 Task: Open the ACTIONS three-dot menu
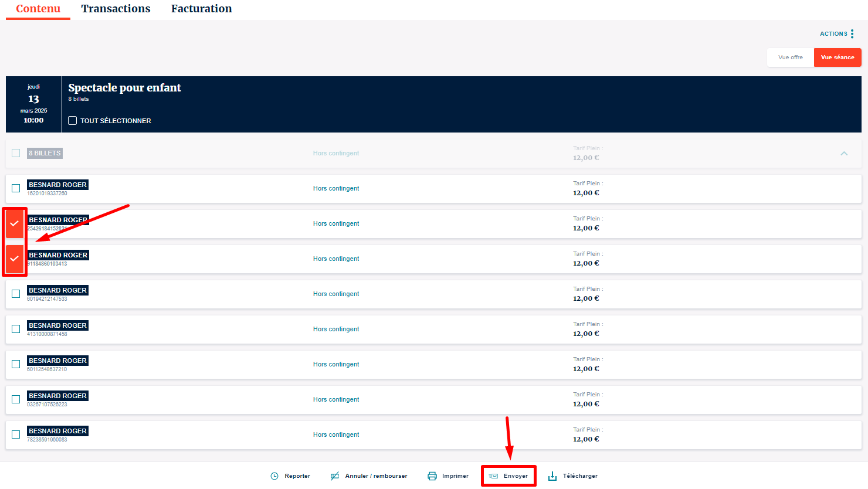[x=852, y=34]
